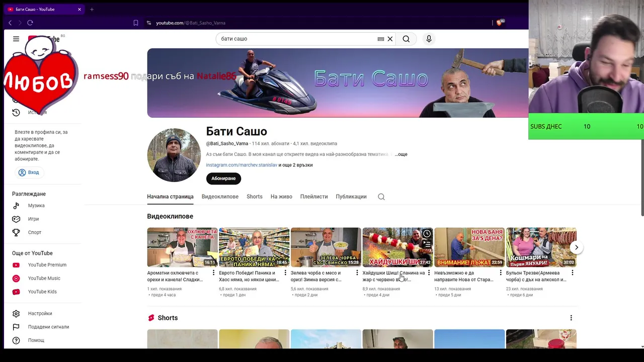The image size is (644, 362).
Task: Open Спорт in the sidebar
Action: pos(35,232)
